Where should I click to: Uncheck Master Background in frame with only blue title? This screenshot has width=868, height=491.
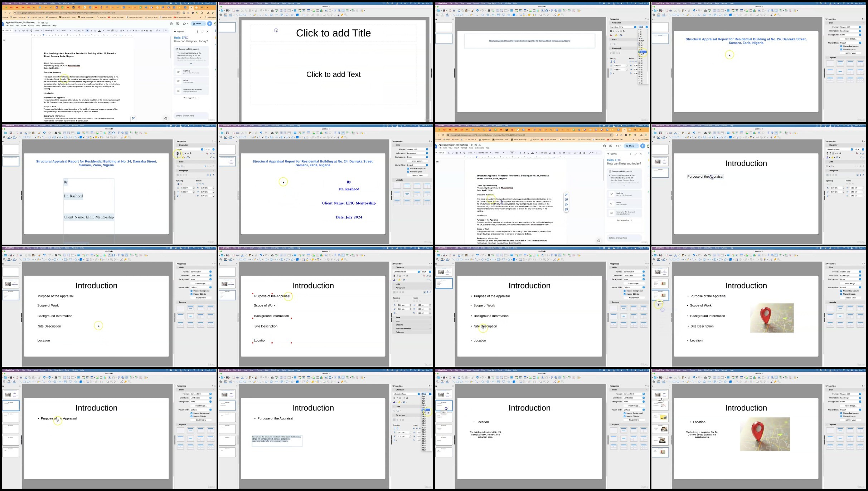pyautogui.click(x=841, y=46)
